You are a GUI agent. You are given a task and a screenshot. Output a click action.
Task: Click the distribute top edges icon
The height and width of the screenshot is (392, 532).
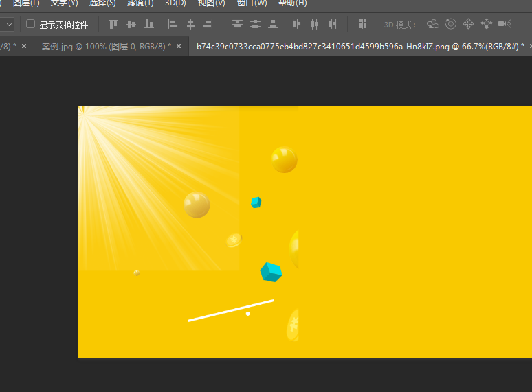tap(238, 25)
